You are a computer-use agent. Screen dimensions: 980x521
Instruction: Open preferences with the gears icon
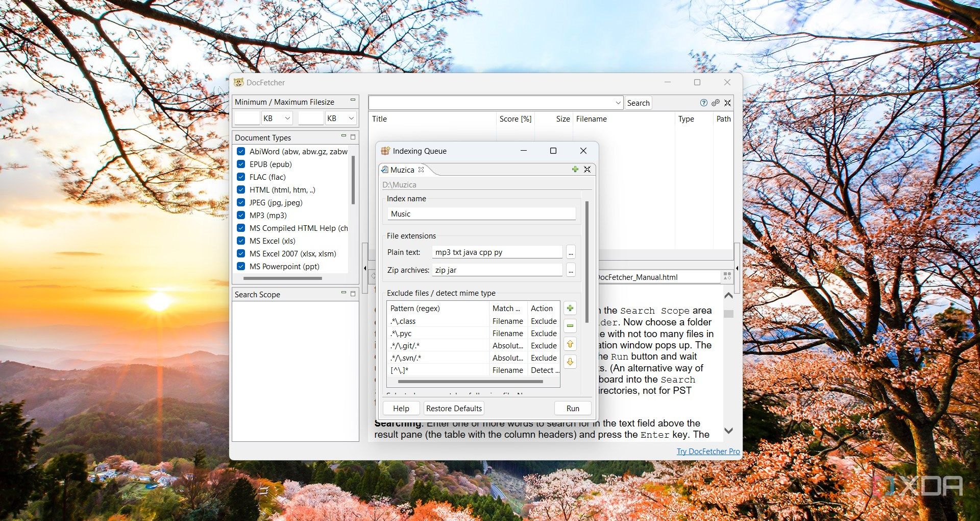pos(716,103)
